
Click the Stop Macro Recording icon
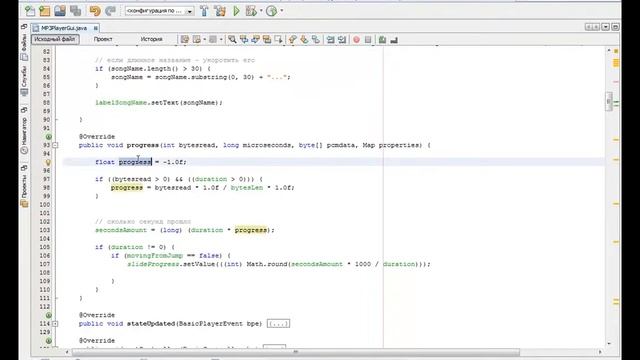pyautogui.click(x=368, y=40)
